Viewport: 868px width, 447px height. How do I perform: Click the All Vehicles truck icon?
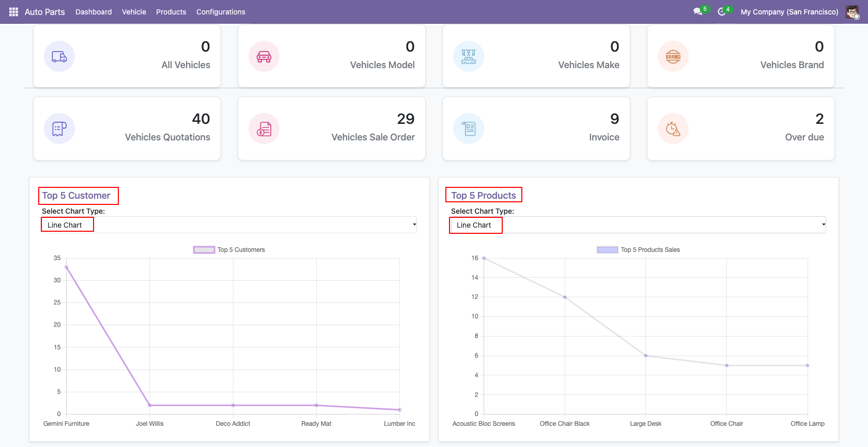point(59,56)
